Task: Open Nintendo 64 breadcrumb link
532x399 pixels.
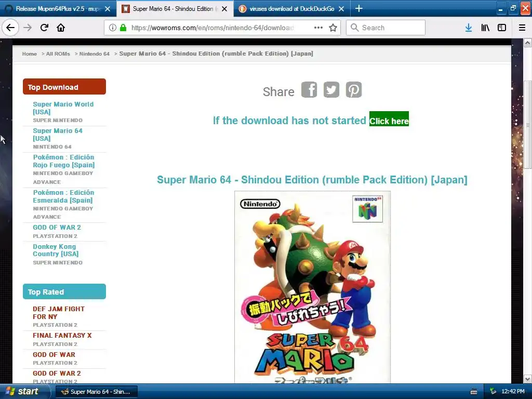Action: 95,54
